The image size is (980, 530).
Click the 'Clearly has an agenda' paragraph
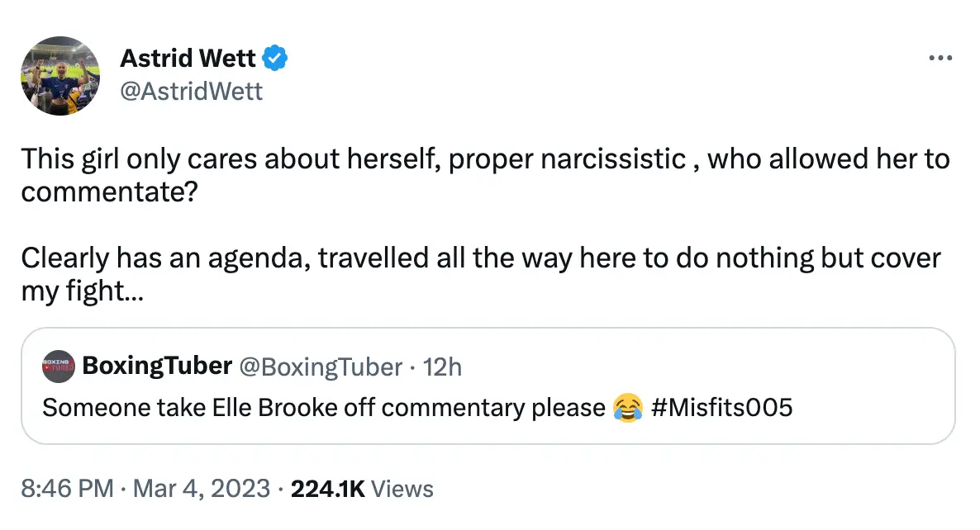[x=479, y=259]
